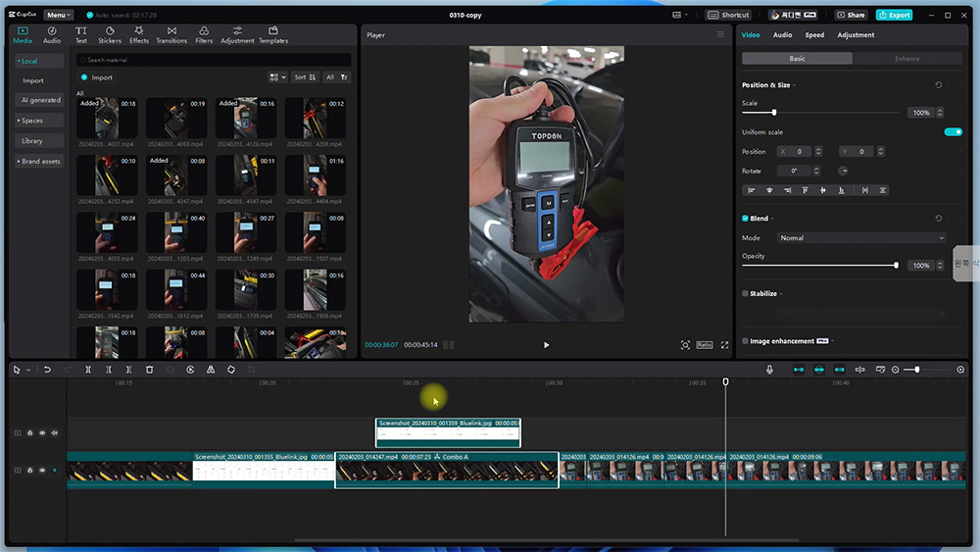Mute the upper overlay track speaker icon
980x552 pixels.
click(x=54, y=432)
